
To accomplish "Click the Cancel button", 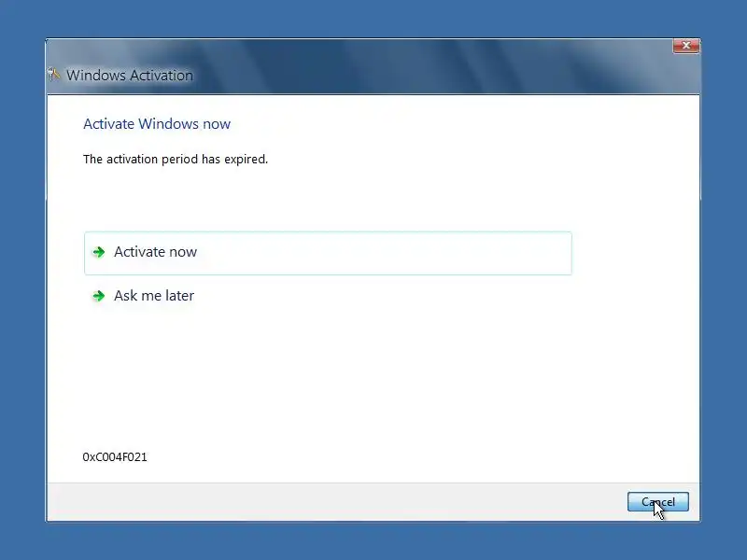I will pos(658,502).
